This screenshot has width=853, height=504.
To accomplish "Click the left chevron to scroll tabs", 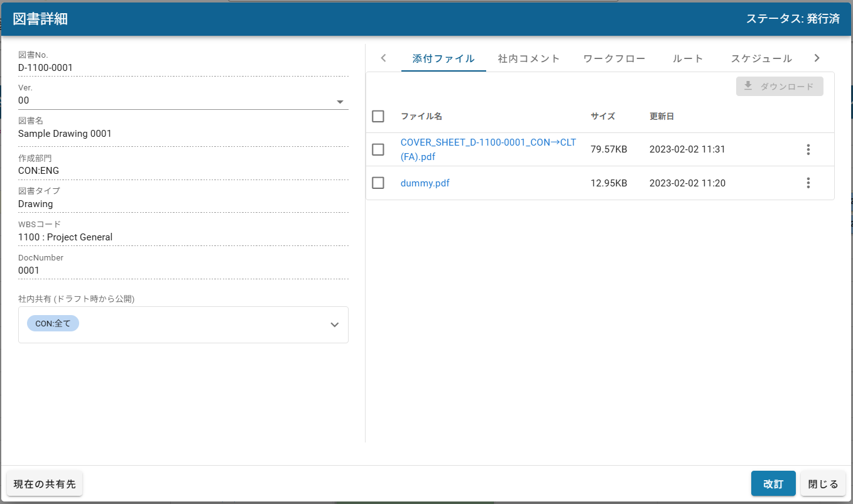I will 383,58.
